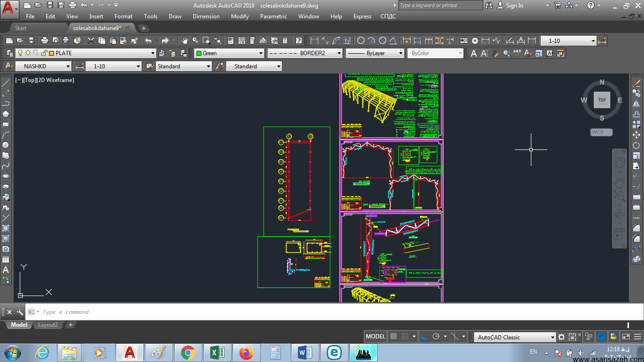Click the Undo arrow icon
The image size is (644, 362).
(149, 41)
